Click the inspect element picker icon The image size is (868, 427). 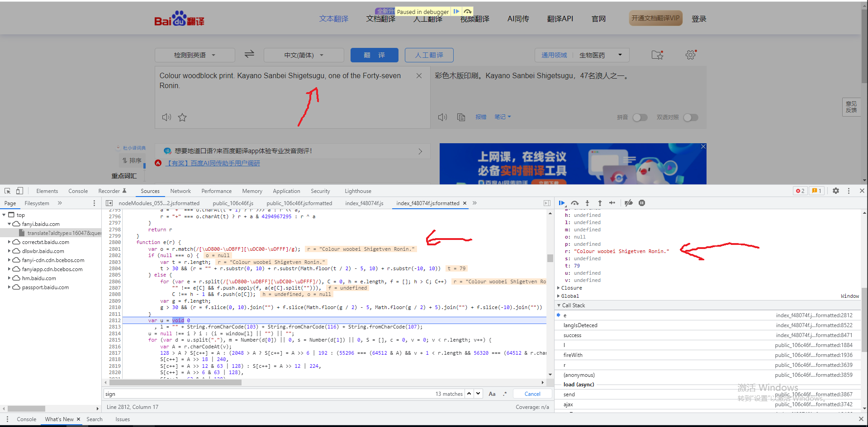tap(7, 191)
